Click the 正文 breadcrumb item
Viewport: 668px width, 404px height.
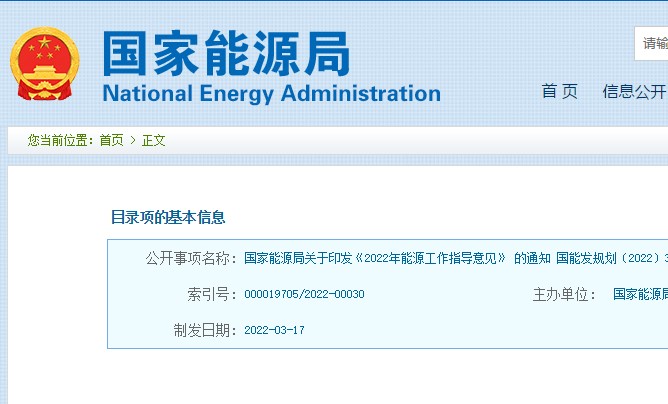(x=153, y=140)
